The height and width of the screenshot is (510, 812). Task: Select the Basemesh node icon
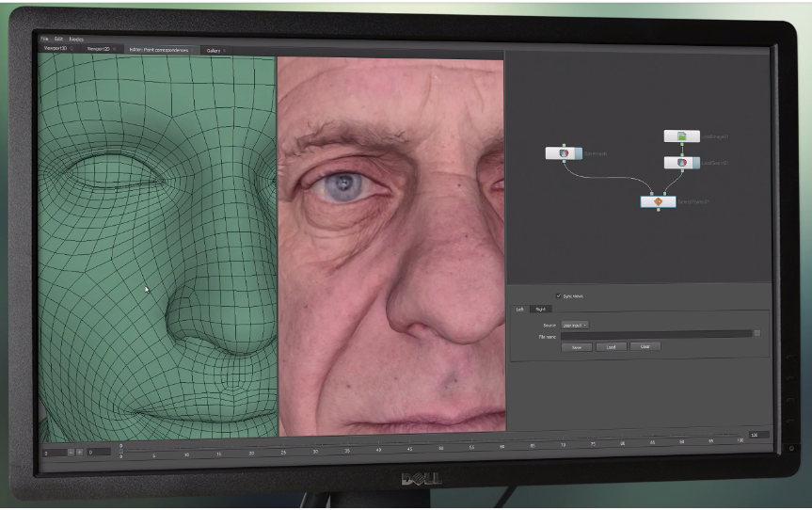(x=563, y=153)
